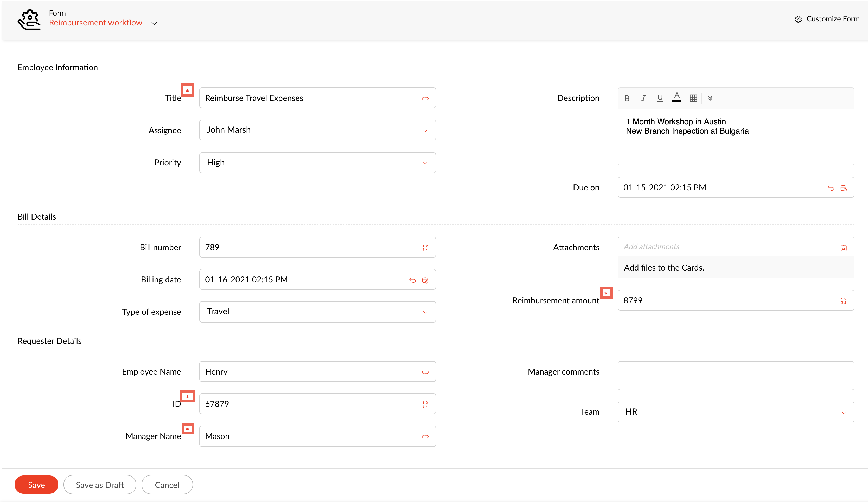Expand the Reimbursement workflow form selector chevron
868x502 pixels.
click(x=154, y=23)
